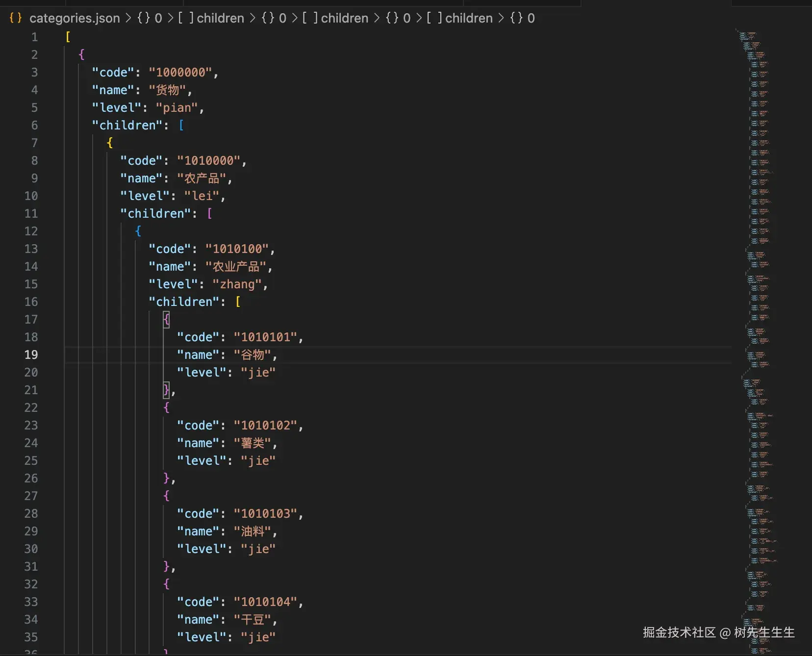Click the "干豆" name value

tap(253, 619)
